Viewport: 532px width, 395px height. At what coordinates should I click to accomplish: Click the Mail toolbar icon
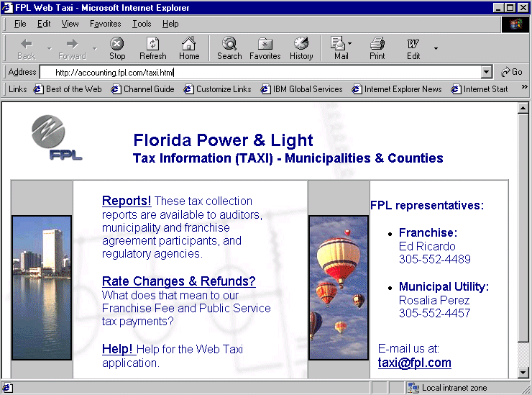coord(339,49)
